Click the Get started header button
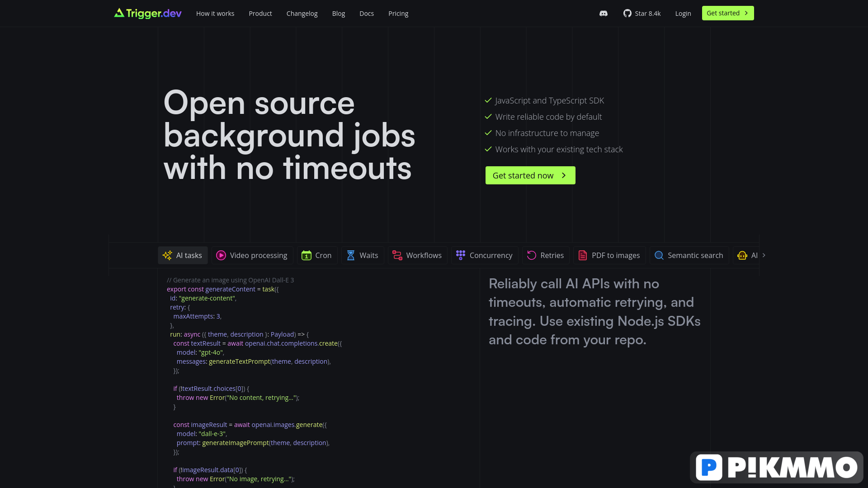This screenshot has height=488, width=868. tap(728, 13)
